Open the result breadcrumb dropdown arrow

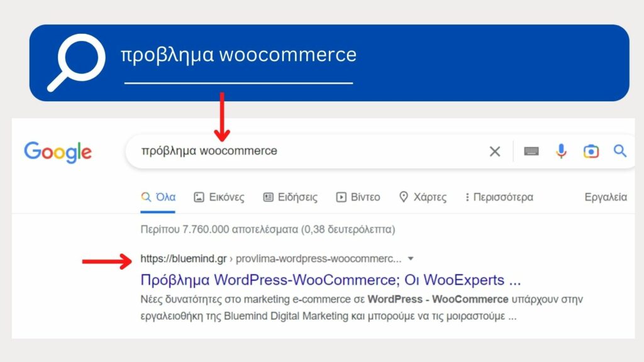411,258
